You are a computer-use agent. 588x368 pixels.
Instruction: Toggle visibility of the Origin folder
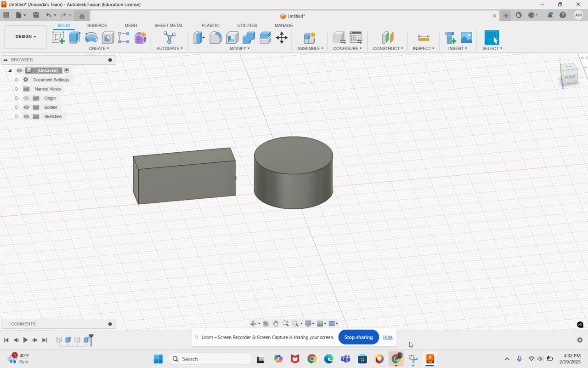pos(26,98)
